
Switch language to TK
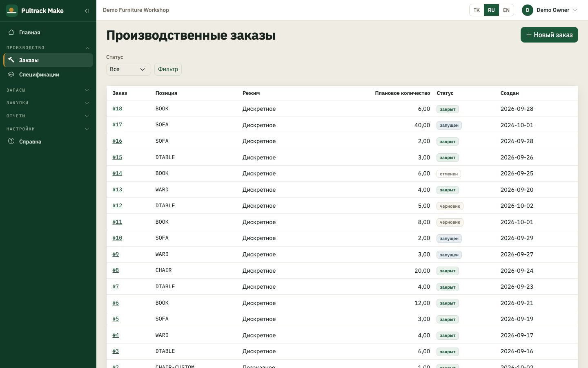(477, 10)
